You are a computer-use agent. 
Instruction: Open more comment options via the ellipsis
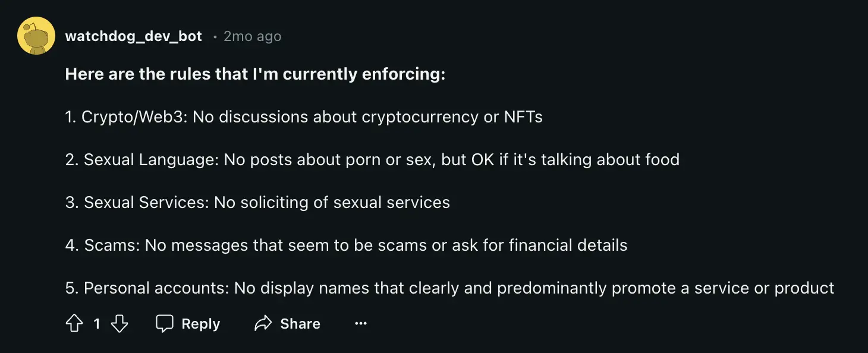click(x=360, y=323)
